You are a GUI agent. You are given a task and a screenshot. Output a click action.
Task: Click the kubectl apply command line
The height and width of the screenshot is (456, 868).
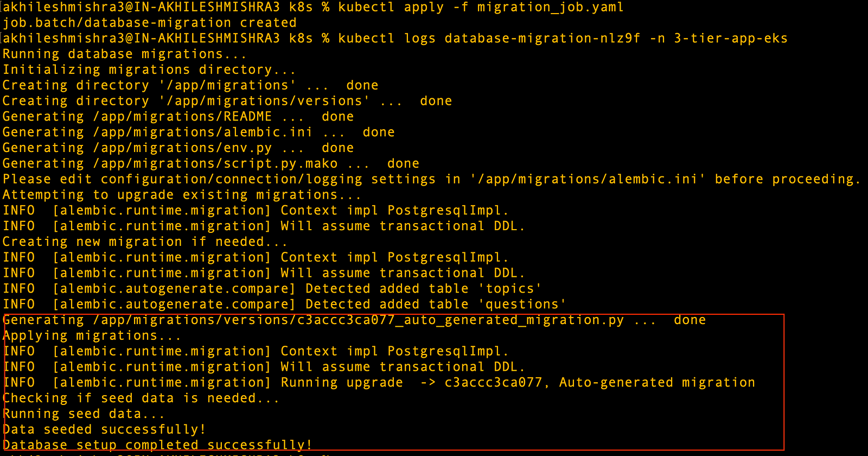coord(313,8)
